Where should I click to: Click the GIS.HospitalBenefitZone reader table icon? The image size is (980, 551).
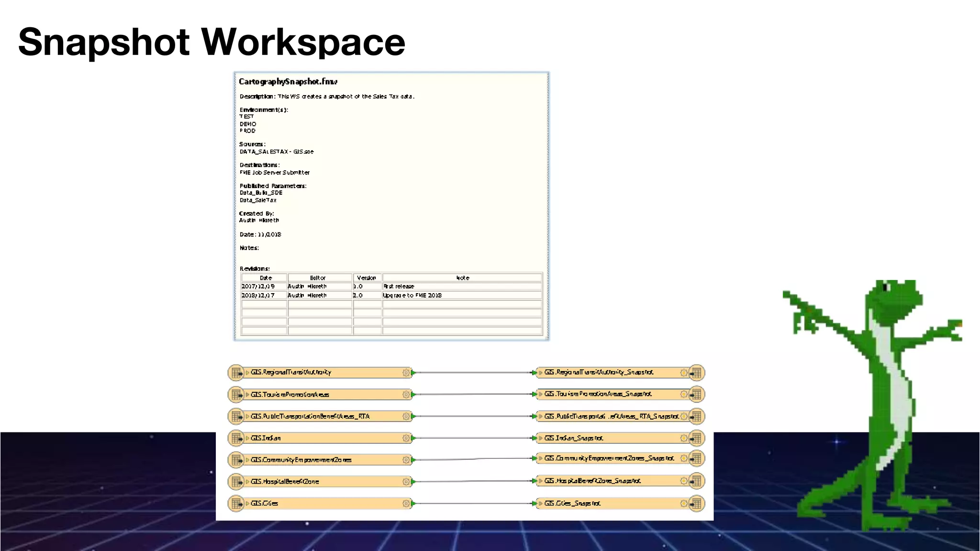coord(236,482)
